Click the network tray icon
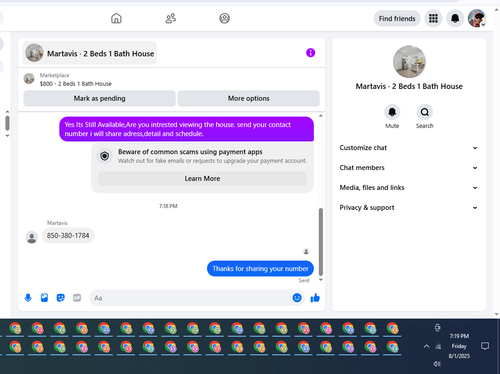This screenshot has width=500, height=374. [x=438, y=347]
